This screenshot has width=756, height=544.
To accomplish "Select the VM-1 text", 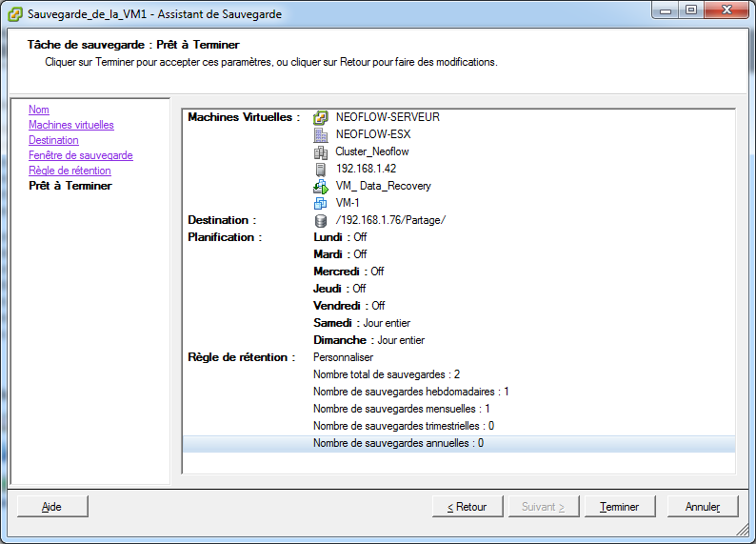I will coord(348,203).
